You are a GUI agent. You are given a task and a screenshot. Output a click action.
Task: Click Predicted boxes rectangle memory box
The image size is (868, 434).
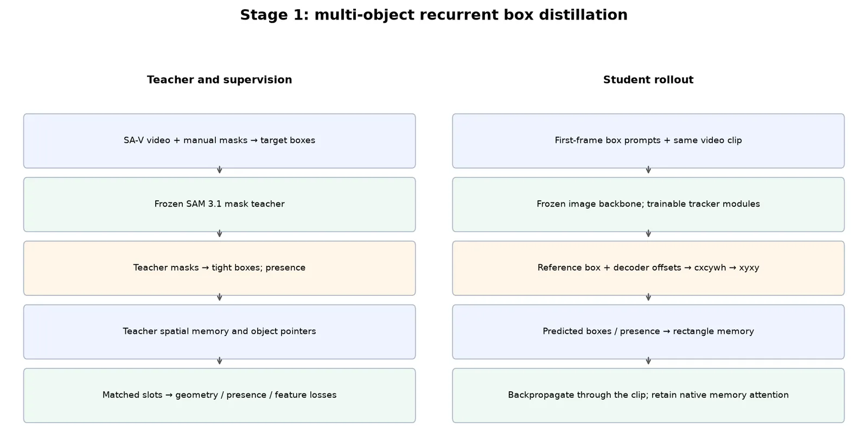648,331
